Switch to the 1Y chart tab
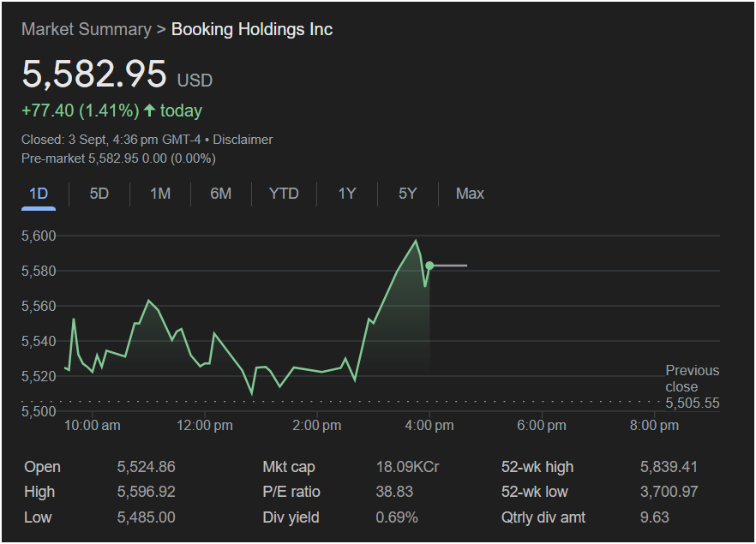 pos(347,194)
